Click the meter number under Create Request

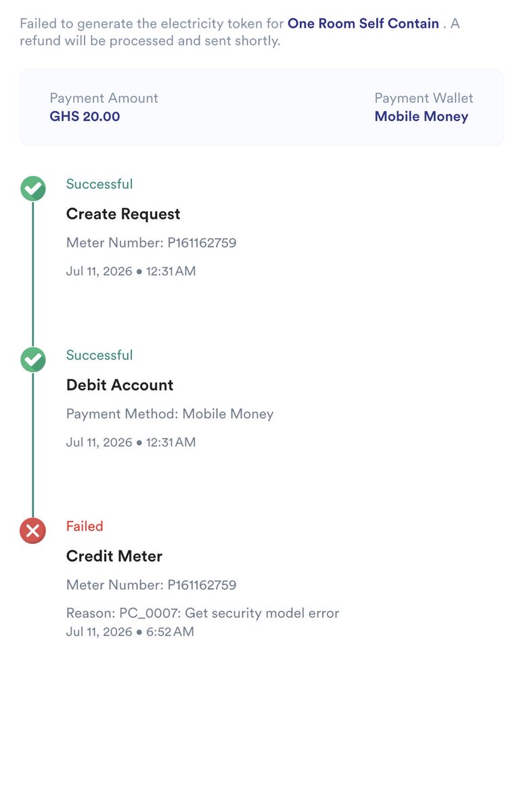click(x=152, y=242)
